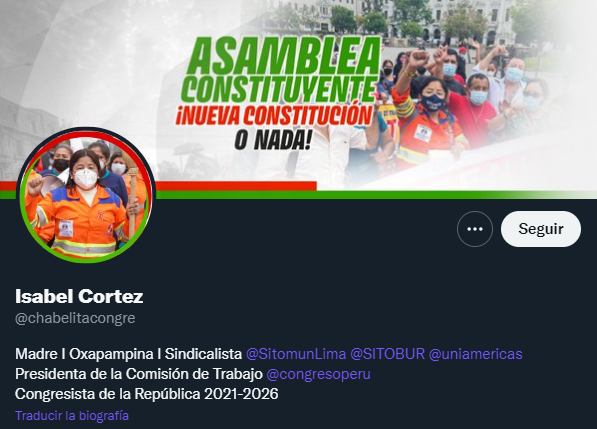Open Isabel Cortez's circular profile photo
The width and height of the screenshot is (597, 429).
coord(86,195)
